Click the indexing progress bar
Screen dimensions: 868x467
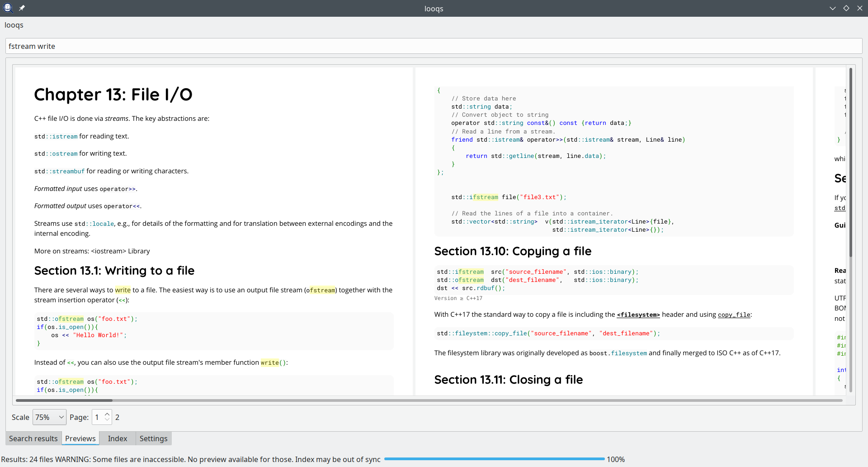(494, 459)
